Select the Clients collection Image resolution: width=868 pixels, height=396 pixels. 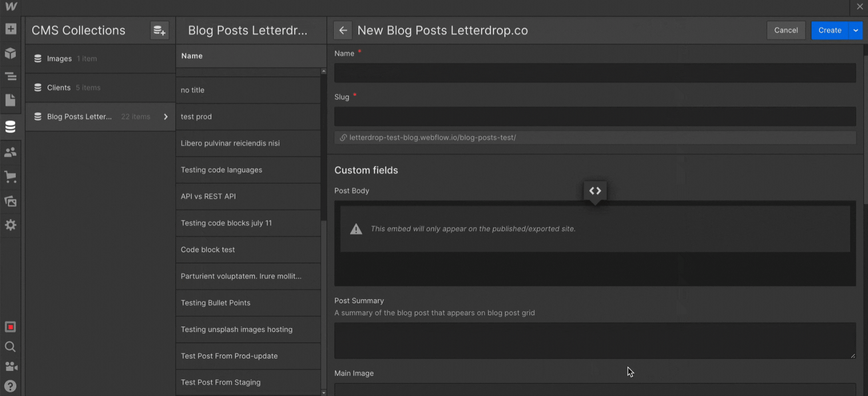pyautogui.click(x=100, y=87)
